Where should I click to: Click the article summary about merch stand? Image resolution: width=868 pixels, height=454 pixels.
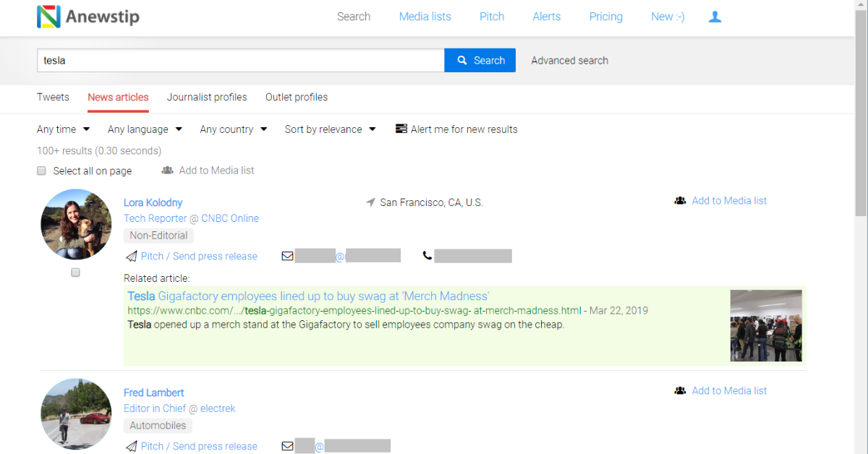346,325
